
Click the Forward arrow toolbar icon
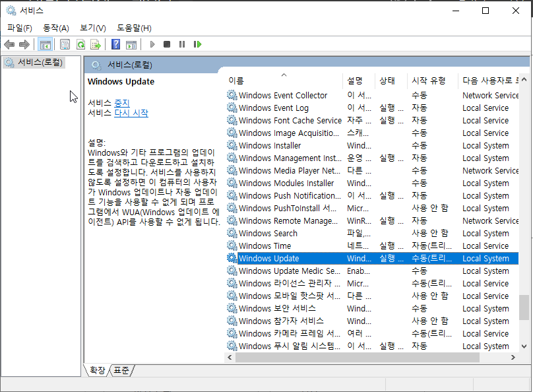click(24, 44)
